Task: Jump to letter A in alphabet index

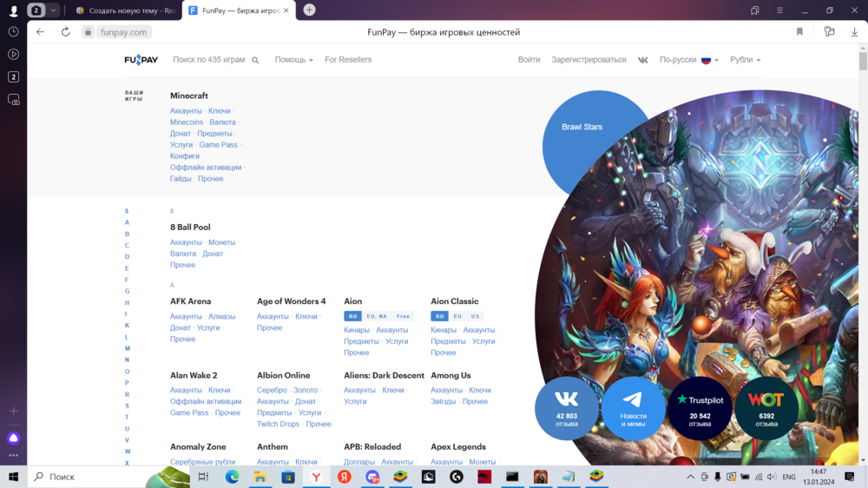Action: click(127, 222)
